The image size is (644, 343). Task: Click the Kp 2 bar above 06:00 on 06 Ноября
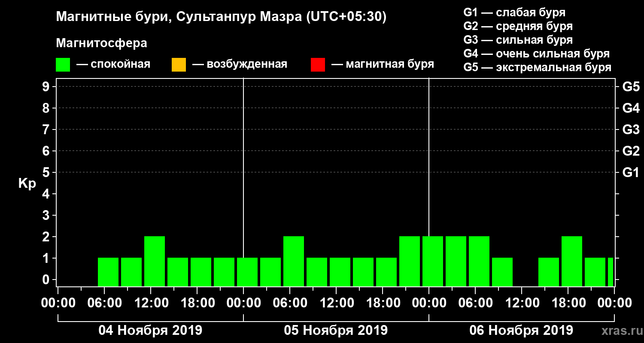click(479, 261)
